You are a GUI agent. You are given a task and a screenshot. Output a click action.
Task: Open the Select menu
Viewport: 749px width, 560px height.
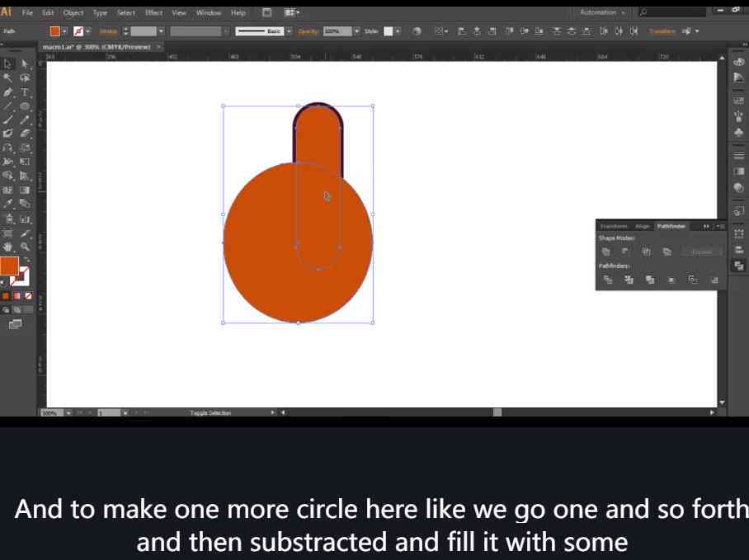[x=126, y=13]
